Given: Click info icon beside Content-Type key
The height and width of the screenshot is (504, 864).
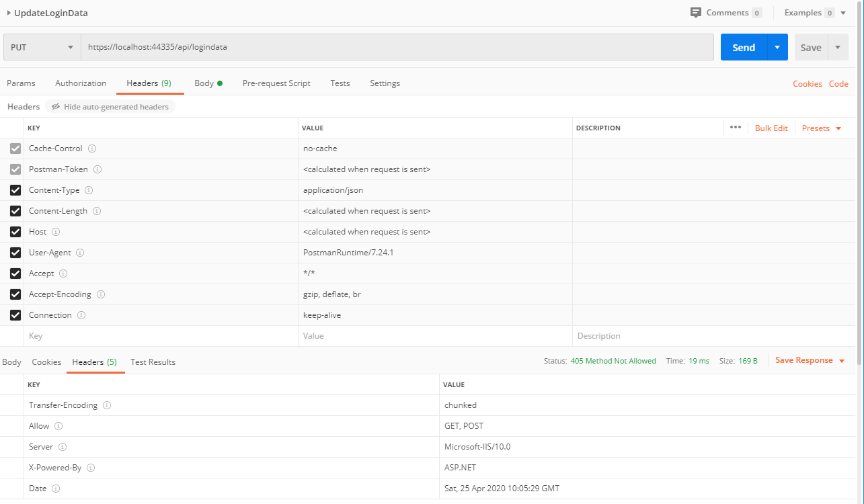Looking at the screenshot, I should pyautogui.click(x=89, y=190).
